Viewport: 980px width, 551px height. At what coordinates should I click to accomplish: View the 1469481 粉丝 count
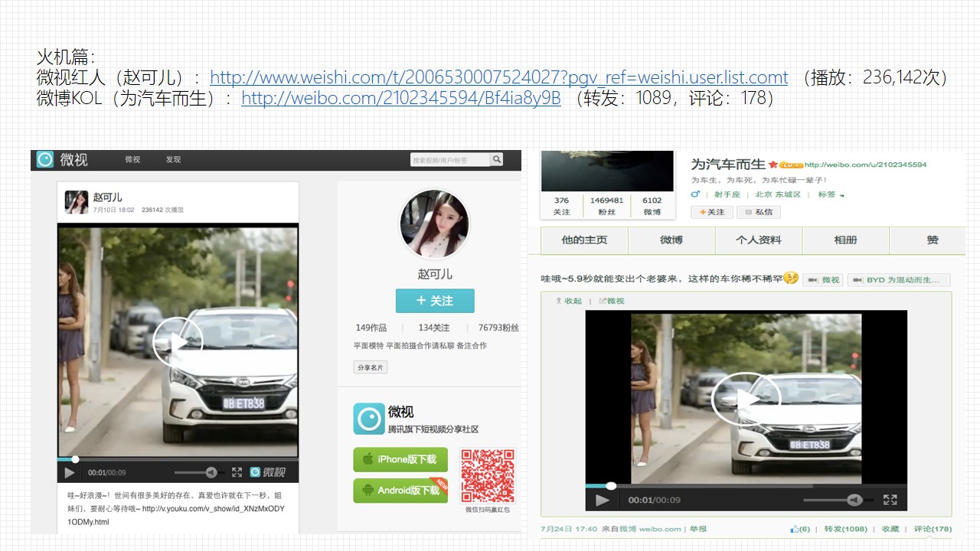point(606,206)
